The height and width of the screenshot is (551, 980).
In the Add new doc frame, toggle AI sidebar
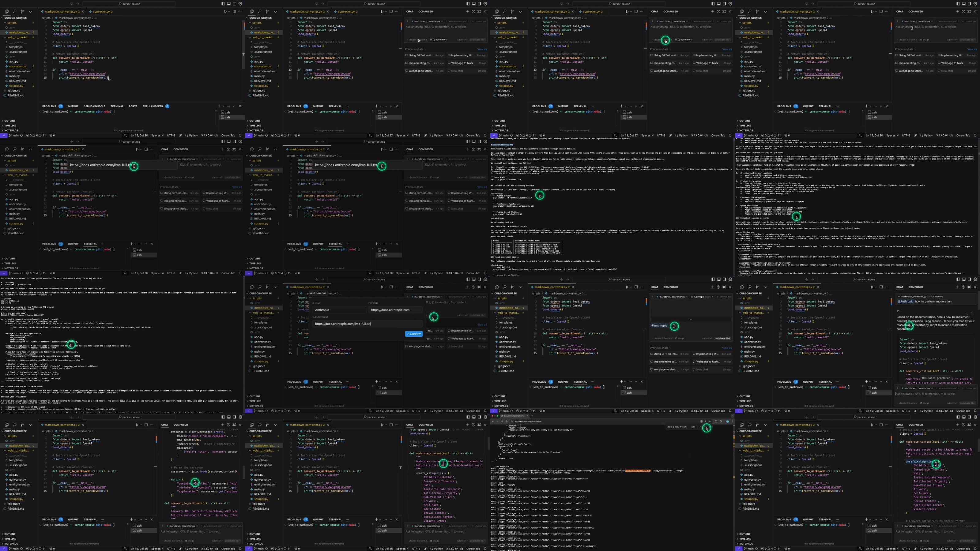pyautogui.click(x=480, y=279)
